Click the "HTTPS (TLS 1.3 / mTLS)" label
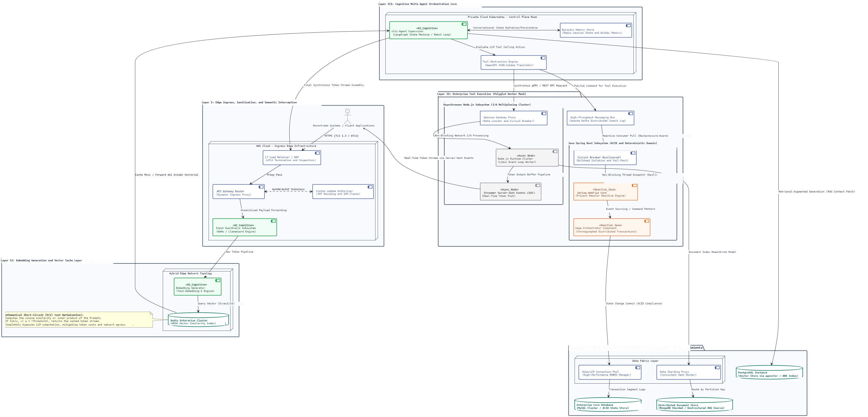 click(x=341, y=136)
